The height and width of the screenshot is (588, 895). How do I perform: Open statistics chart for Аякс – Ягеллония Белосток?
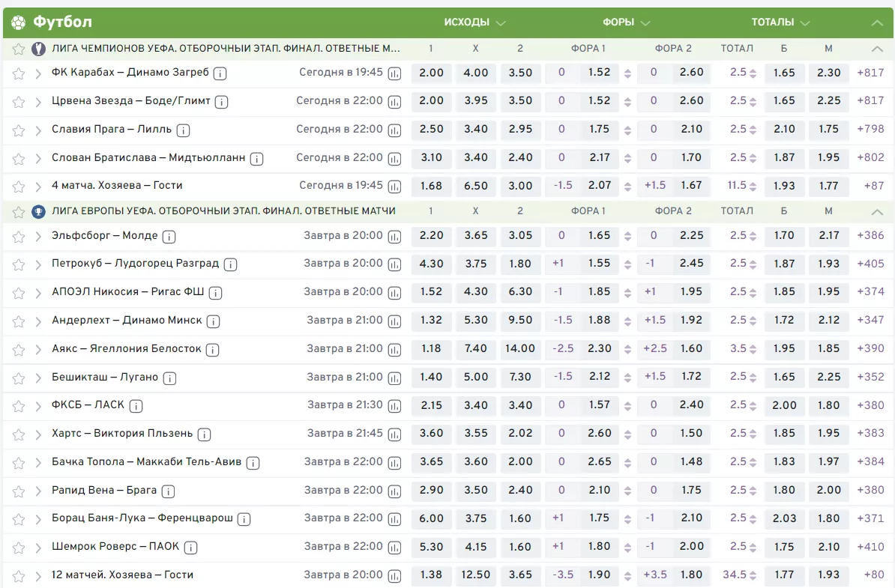point(395,350)
